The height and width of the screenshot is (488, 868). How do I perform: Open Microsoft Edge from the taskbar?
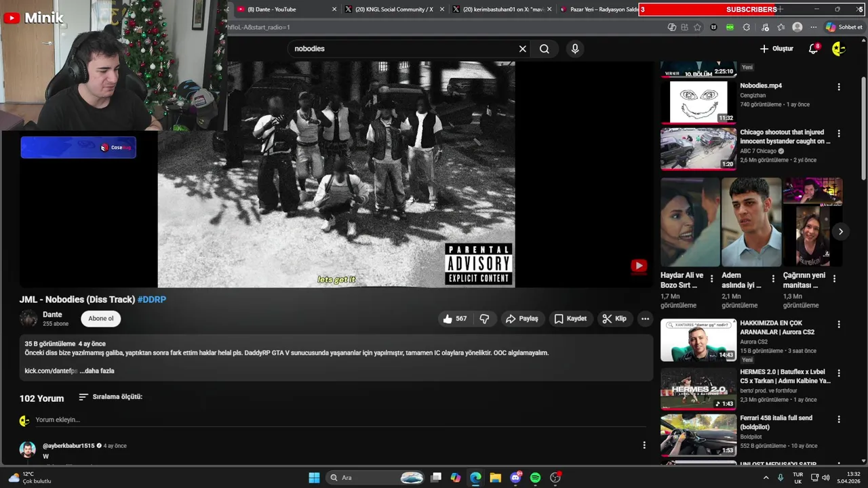click(x=475, y=478)
